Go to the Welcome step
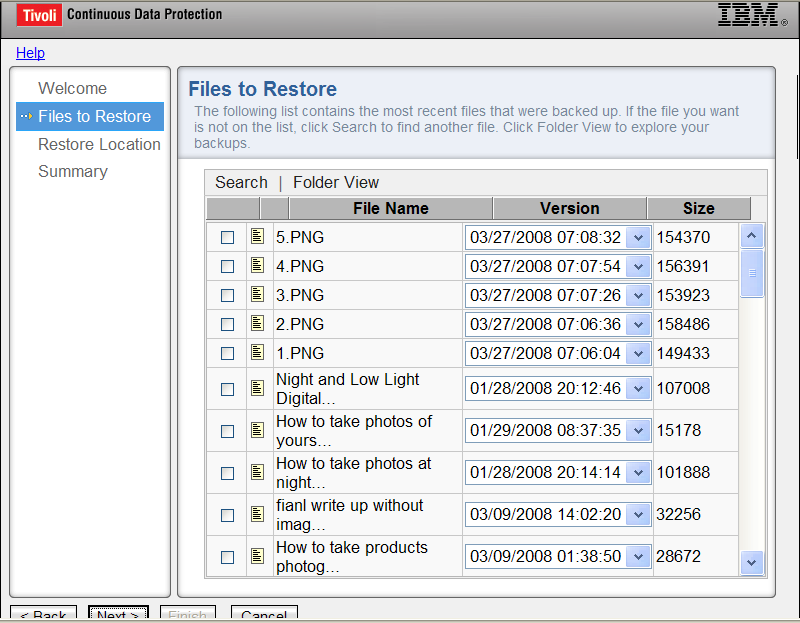This screenshot has width=800, height=623. [72, 88]
